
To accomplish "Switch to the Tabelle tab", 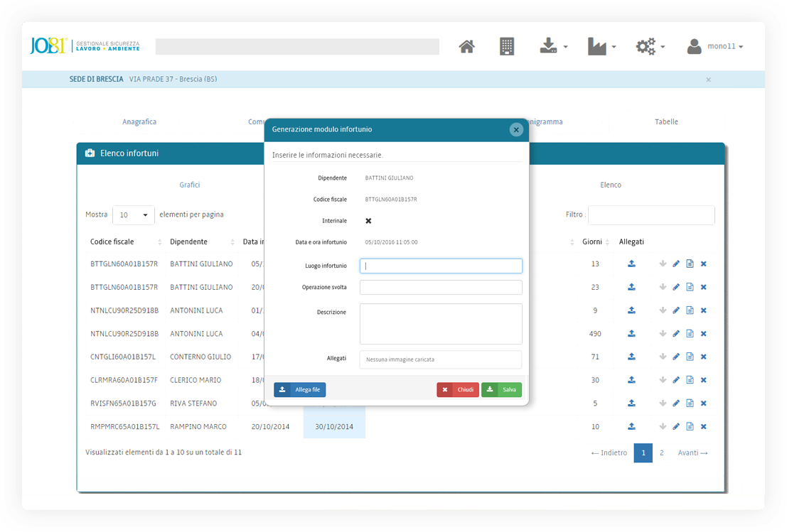I will tap(666, 121).
